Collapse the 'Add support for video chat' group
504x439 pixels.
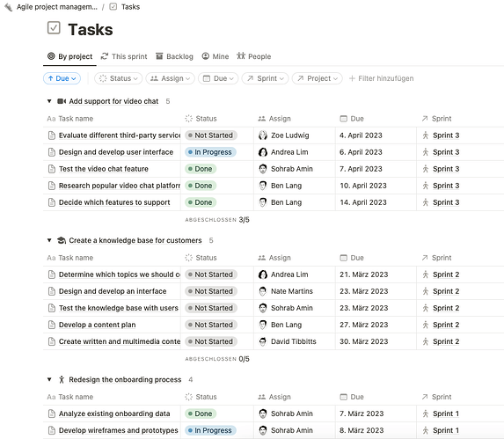tap(49, 101)
